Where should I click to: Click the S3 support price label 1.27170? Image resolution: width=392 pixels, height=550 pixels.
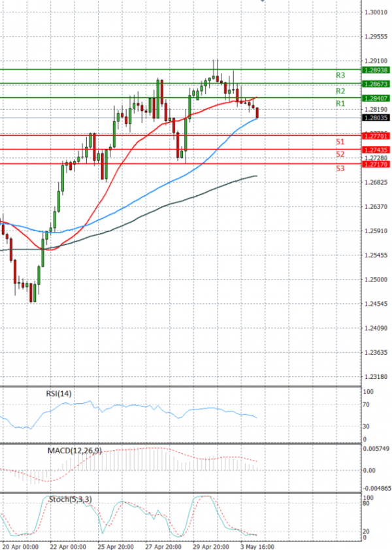(x=376, y=165)
